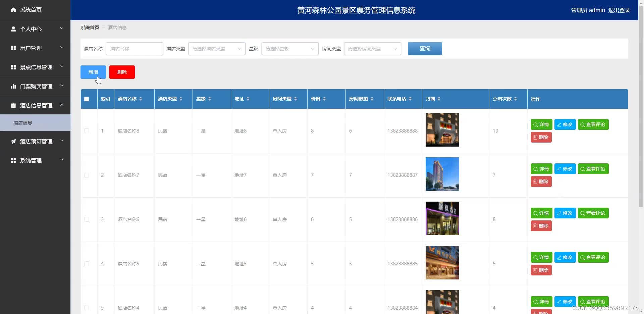This screenshot has height=314, width=644.
Task: Open the 房间类型 dropdown
Action: [372, 49]
